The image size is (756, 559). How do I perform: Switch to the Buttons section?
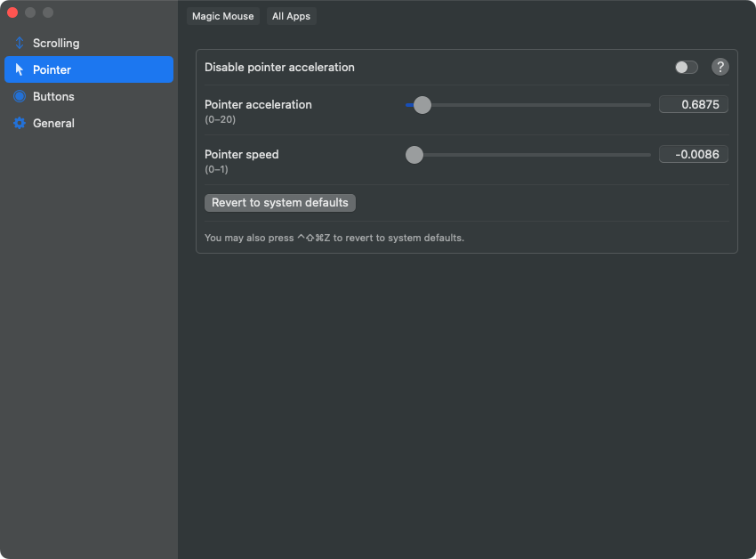click(89, 96)
